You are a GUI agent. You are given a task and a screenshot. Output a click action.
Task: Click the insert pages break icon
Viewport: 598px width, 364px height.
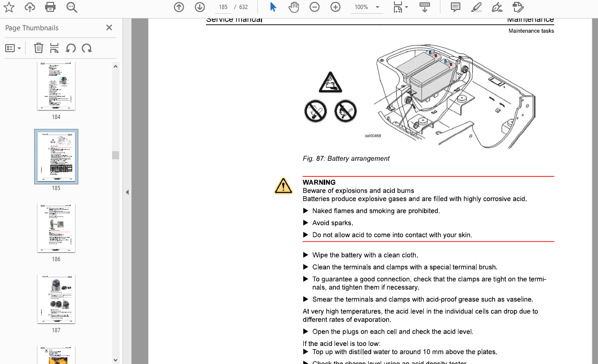[55, 48]
